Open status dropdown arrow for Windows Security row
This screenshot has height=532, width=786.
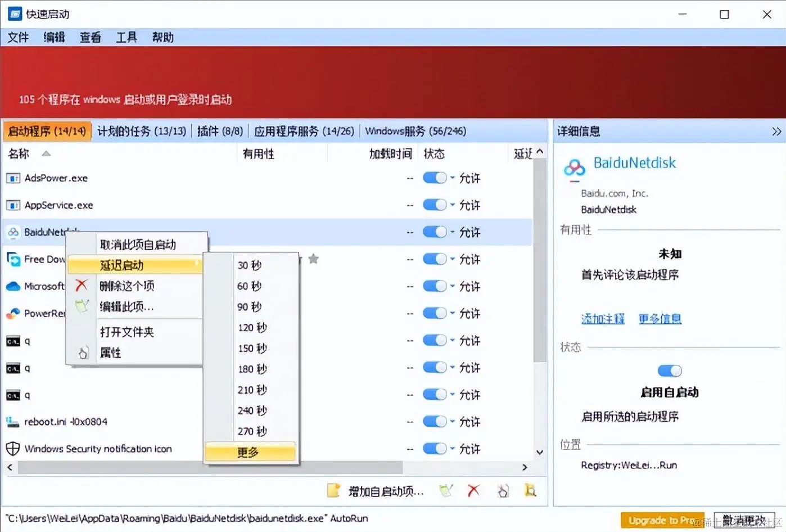[452, 449]
